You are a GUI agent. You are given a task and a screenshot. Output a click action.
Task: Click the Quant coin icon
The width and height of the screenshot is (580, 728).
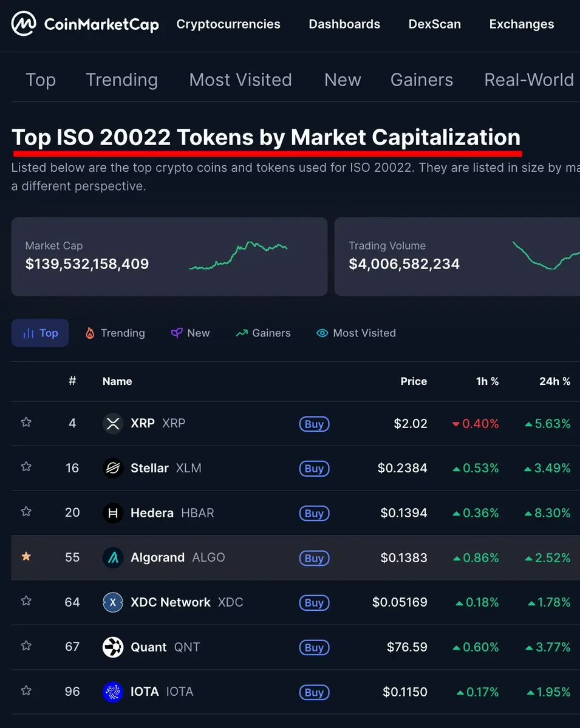point(113,647)
